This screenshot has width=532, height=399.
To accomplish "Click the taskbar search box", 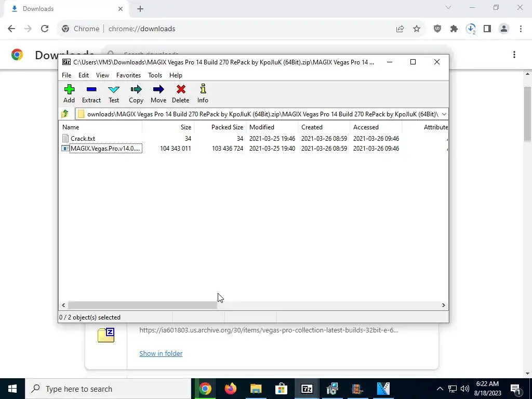I will coord(108,389).
